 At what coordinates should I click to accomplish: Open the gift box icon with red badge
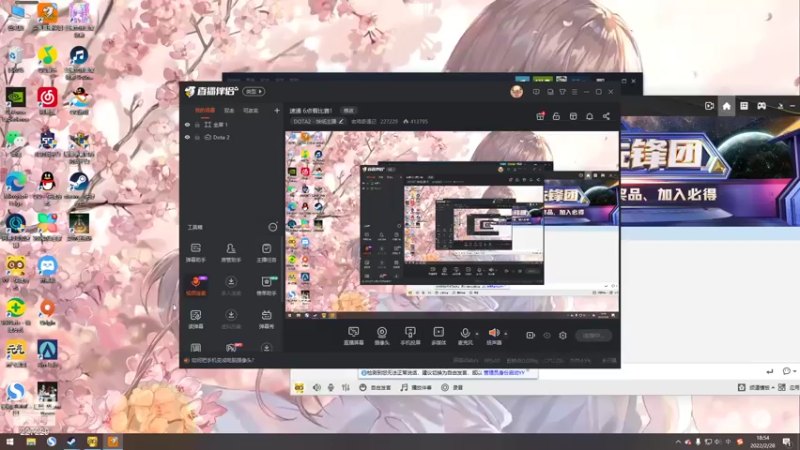click(540, 116)
